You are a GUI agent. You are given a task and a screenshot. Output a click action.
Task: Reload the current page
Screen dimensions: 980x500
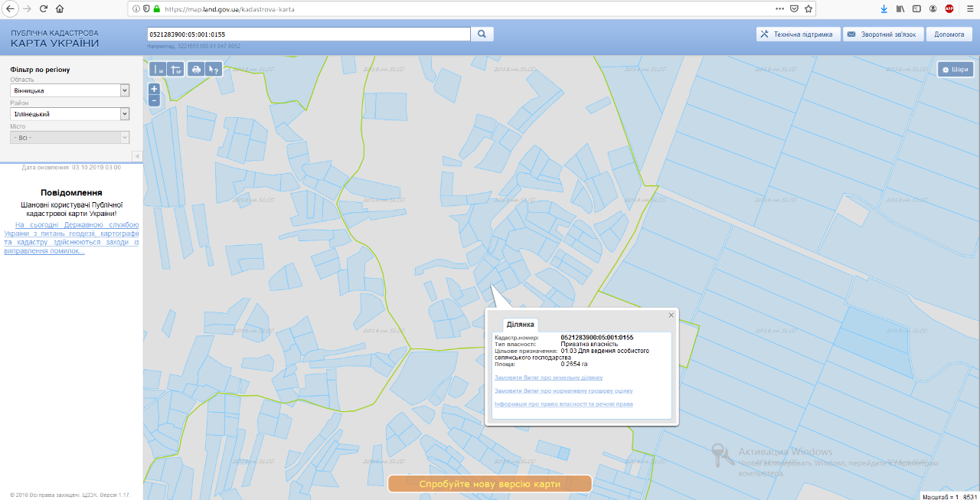pyautogui.click(x=44, y=8)
